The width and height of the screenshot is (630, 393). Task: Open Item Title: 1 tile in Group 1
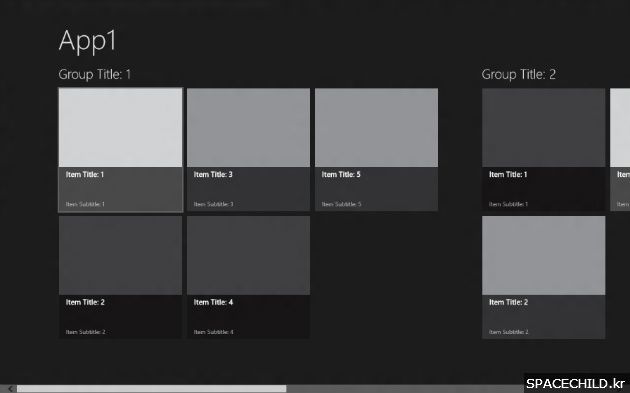[121, 149]
